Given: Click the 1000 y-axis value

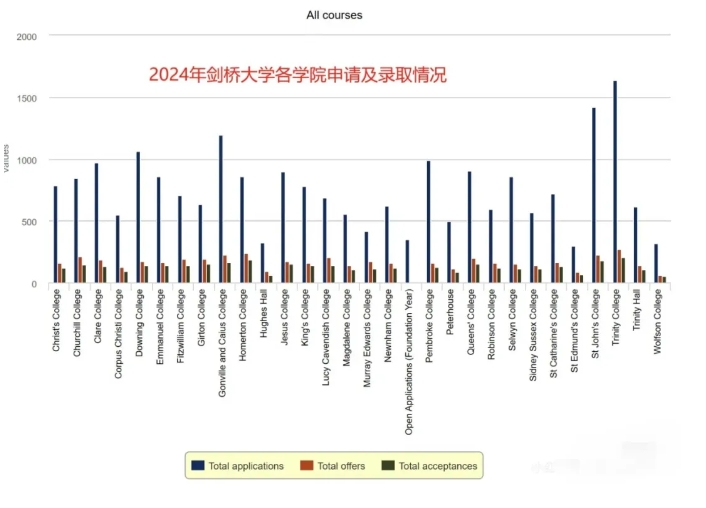Looking at the screenshot, I should click(27, 160).
